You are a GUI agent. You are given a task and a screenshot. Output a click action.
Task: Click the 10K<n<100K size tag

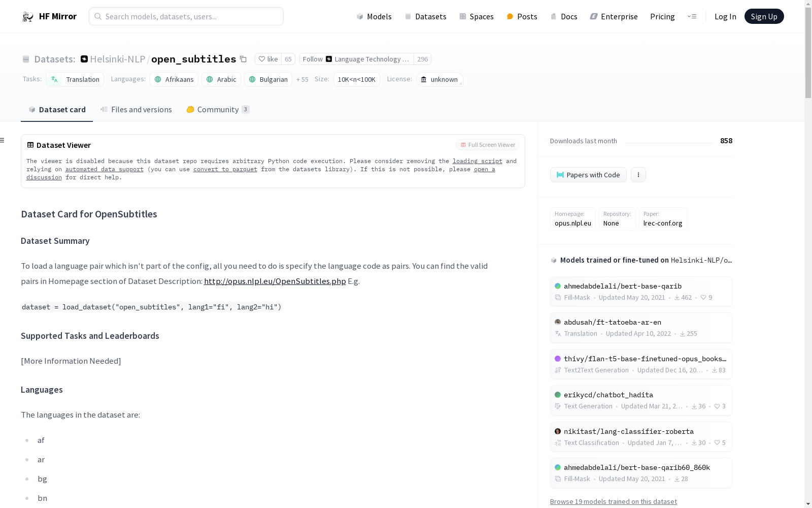(357, 79)
